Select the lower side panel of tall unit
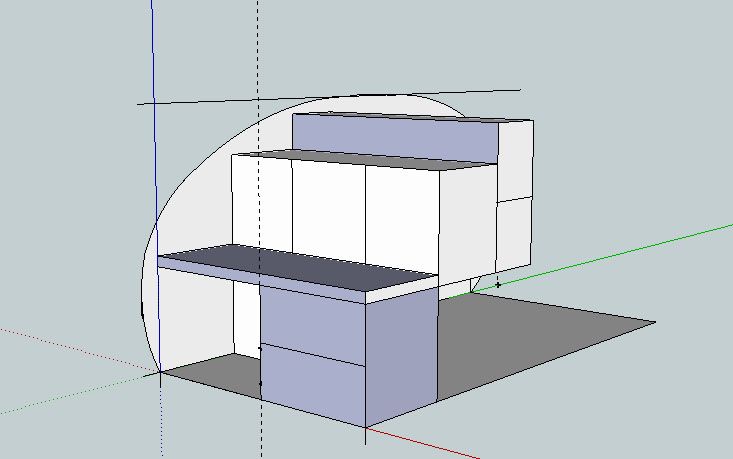733x459 pixels. [x=513, y=234]
